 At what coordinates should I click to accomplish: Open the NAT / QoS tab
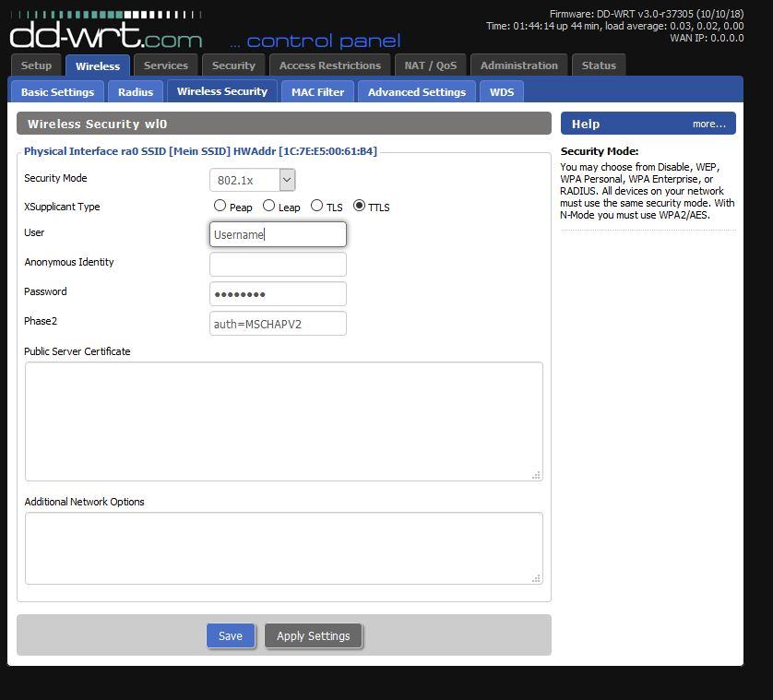431,65
